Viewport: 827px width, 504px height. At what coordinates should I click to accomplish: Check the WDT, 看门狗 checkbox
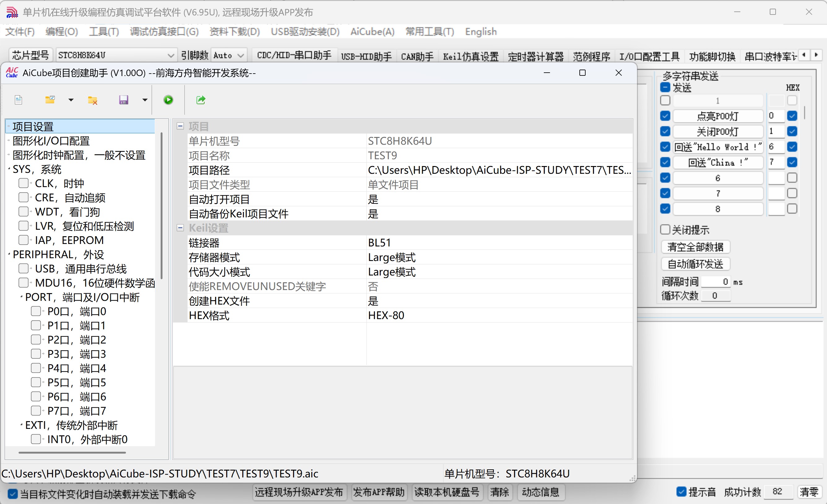tap(23, 211)
